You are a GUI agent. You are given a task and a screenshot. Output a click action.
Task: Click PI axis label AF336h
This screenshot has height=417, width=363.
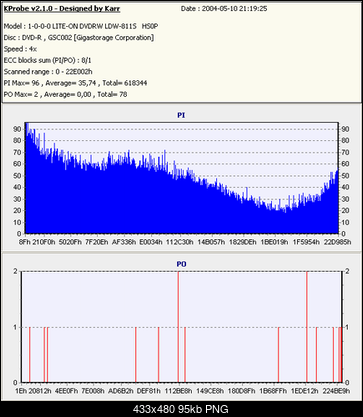coord(124,242)
